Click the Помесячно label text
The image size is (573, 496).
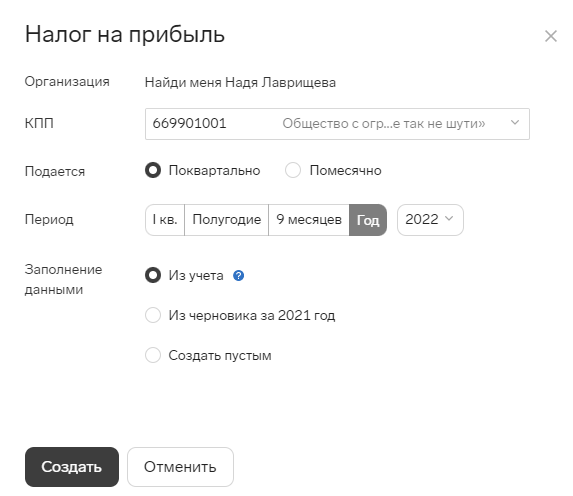click(x=345, y=171)
